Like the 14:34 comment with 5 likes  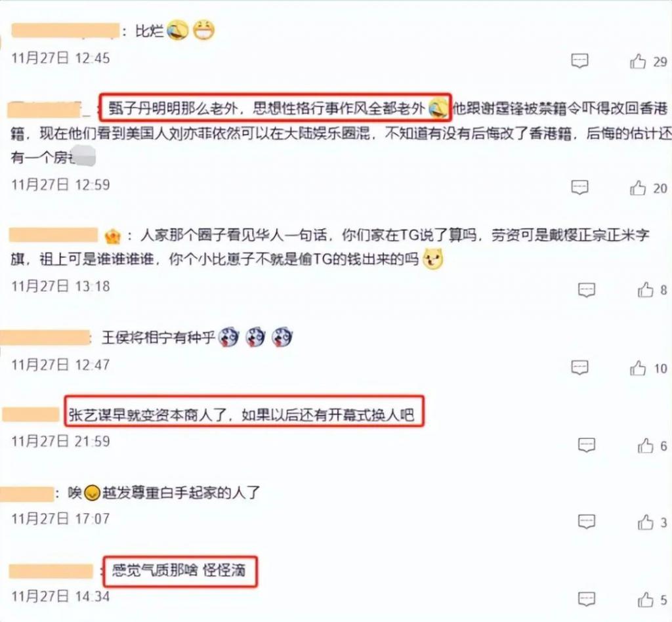[646, 600]
